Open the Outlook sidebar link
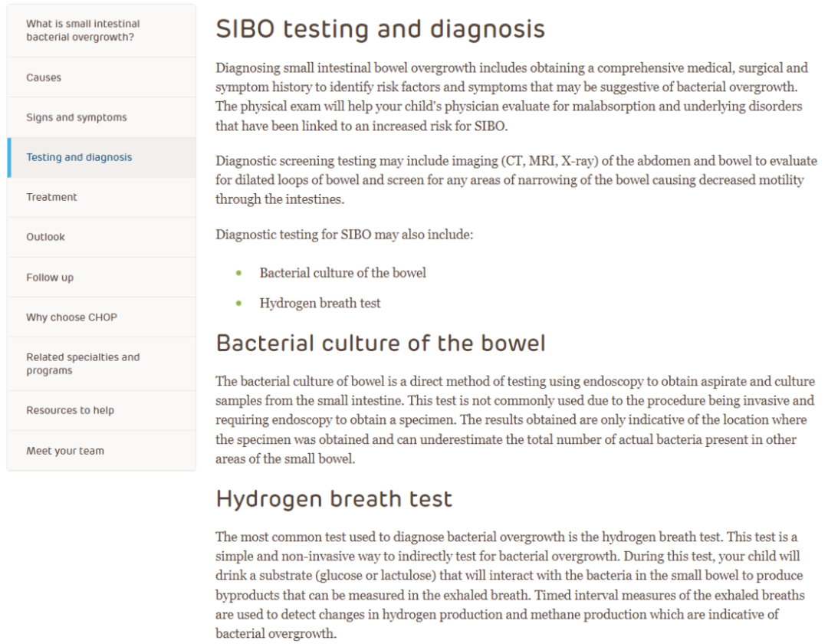The height and width of the screenshot is (644, 828). [45, 237]
